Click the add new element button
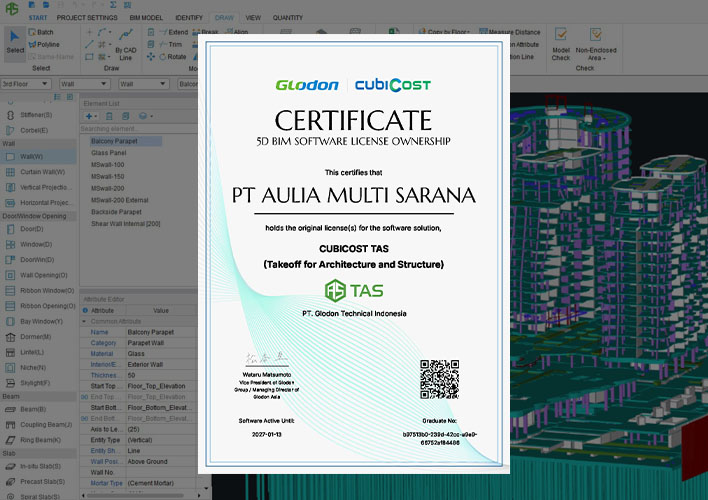The image size is (708, 500). [91, 116]
